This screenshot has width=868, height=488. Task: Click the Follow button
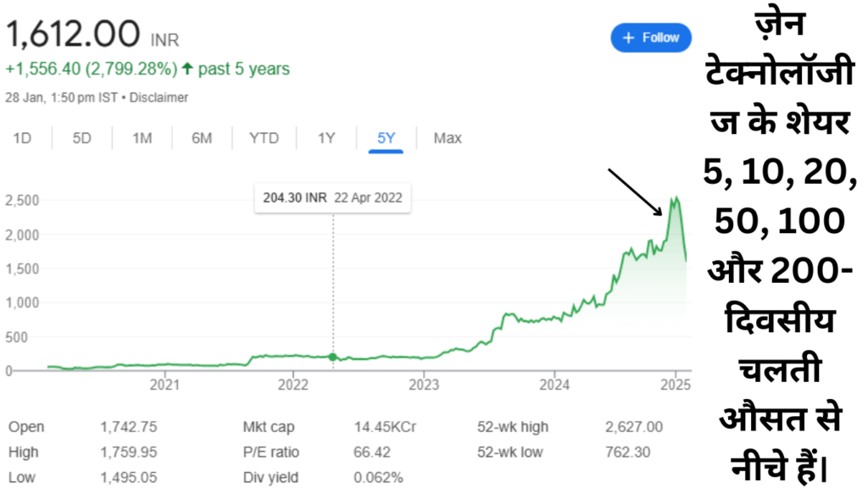[651, 38]
